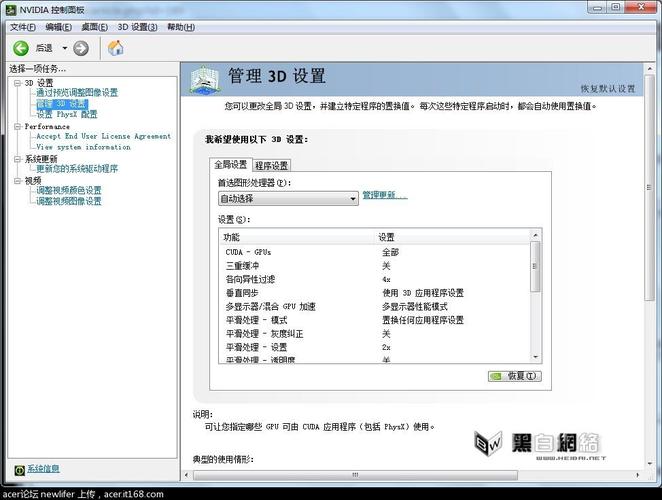Click the 后退 back label

pyautogui.click(x=44, y=48)
